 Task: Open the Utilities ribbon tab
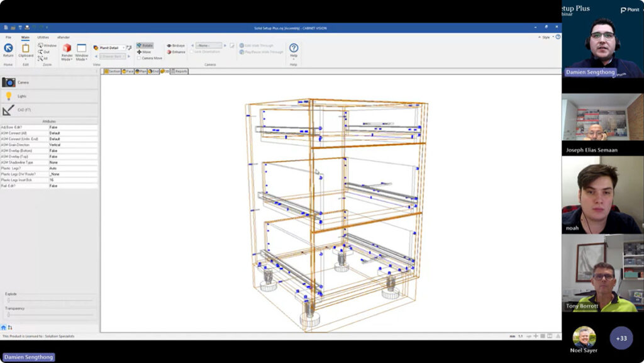coord(43,37)
